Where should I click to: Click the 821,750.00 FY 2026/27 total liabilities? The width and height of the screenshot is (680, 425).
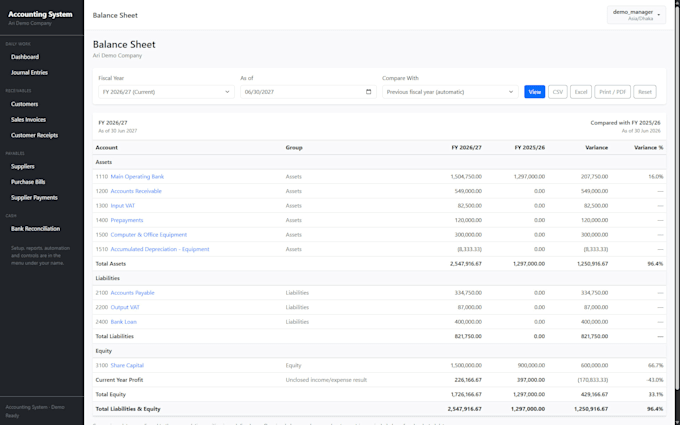(468, 337)
